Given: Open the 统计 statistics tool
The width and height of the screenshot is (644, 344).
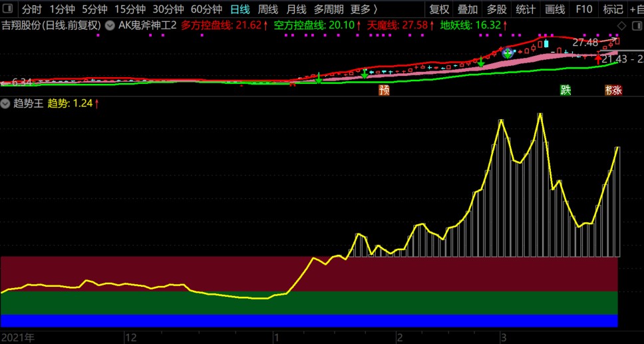Looking at the screenshot, I should pos(526,9).
